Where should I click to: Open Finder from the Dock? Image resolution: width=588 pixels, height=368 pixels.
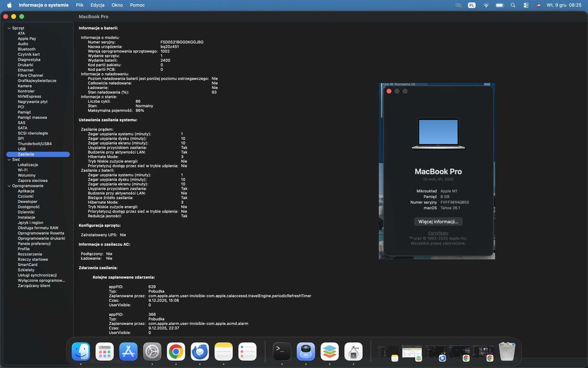click(x=81, y=352)
